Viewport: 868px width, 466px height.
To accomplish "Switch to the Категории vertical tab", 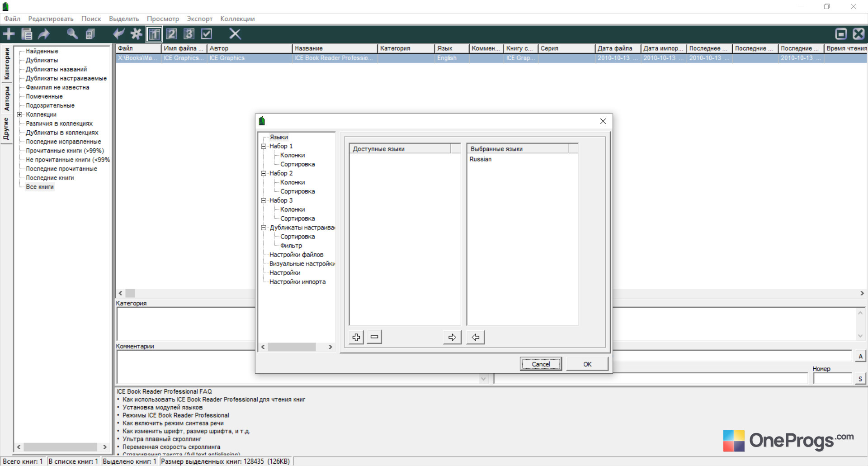I will tap(7, 64).
